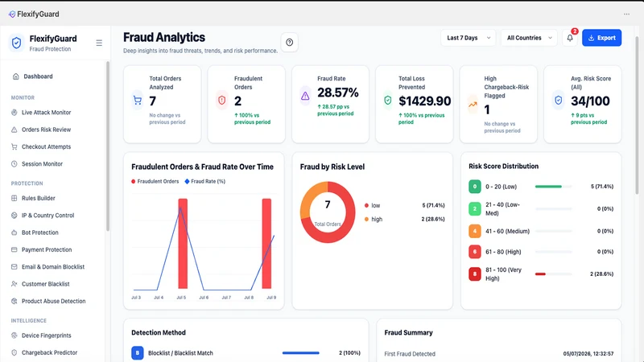Navigate to Rules Builder

coord(38,198)
